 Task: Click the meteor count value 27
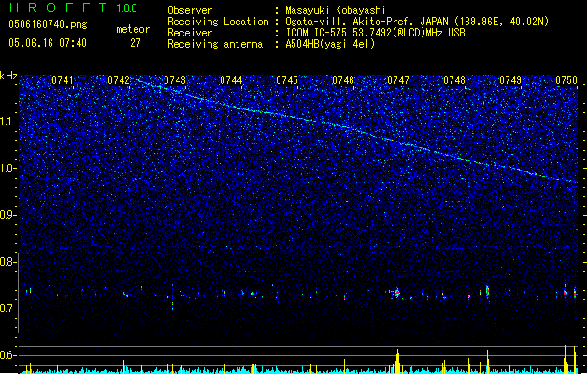(x=136, y=43)
